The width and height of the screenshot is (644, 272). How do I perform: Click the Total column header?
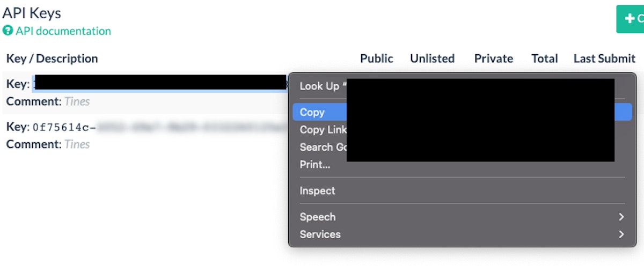click(545, 58)
